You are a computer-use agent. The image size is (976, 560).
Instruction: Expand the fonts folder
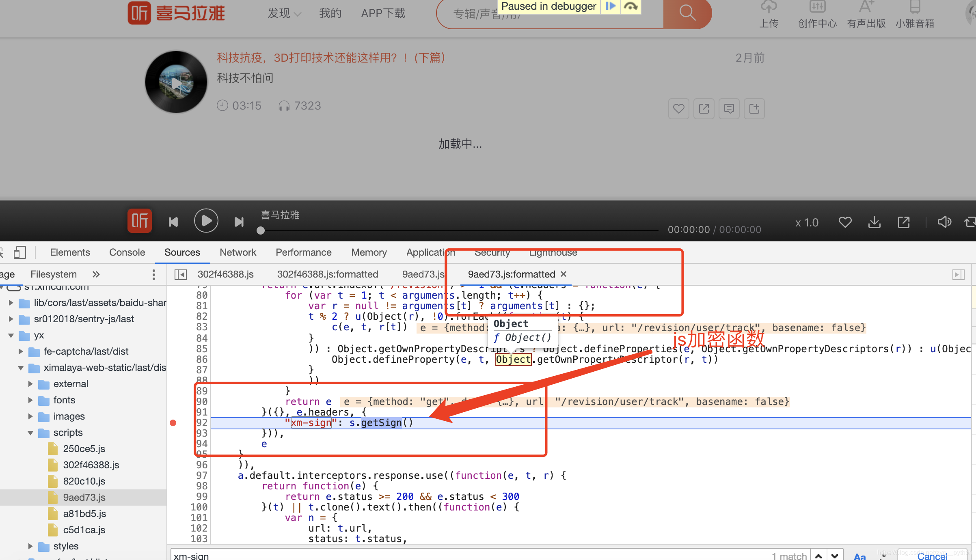[x=30, y=400]
